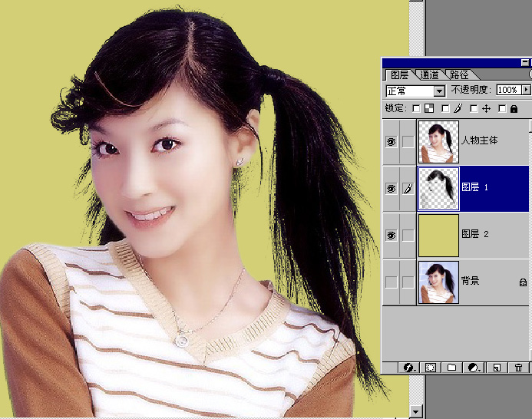Switch to the 图层 tab

click(400, 74)
